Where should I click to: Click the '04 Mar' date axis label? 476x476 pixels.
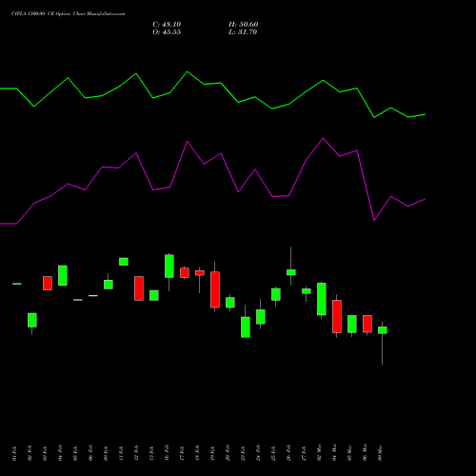point(334,453)
